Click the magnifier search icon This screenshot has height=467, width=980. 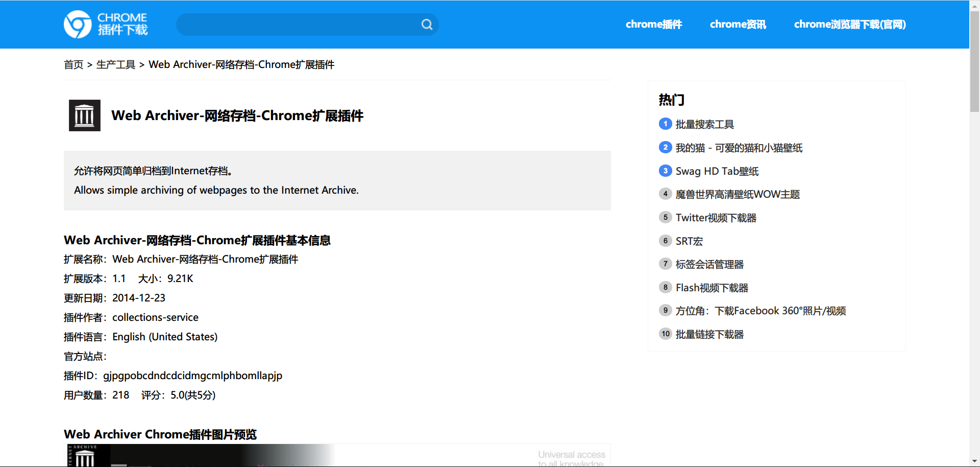(x=427, y=25)
